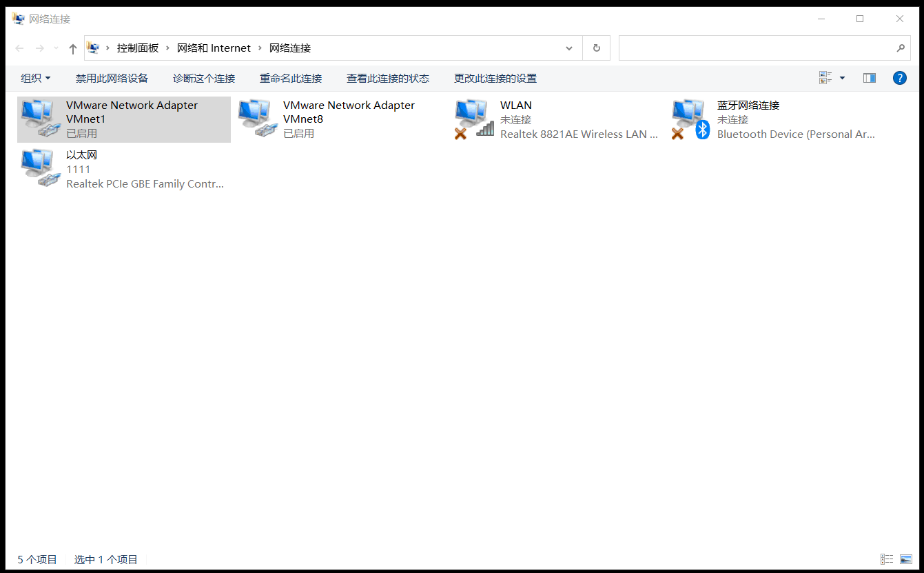924x573 pixels.
Task: Maximize the 网络连接 window
Action: tap(860, 19)
